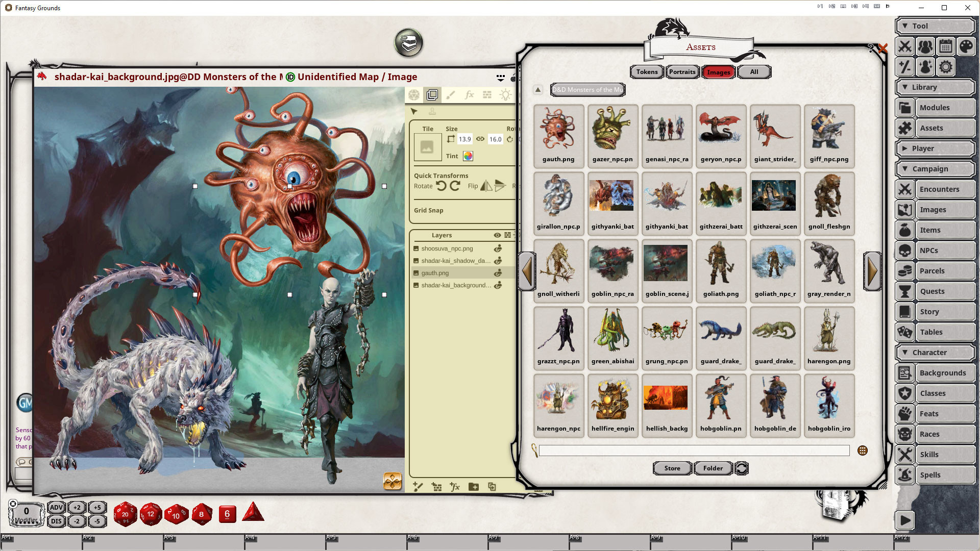The image size is (980, 551).
Task: Rotate the gauth tile counterclockwise
Action: click(442, 186)
